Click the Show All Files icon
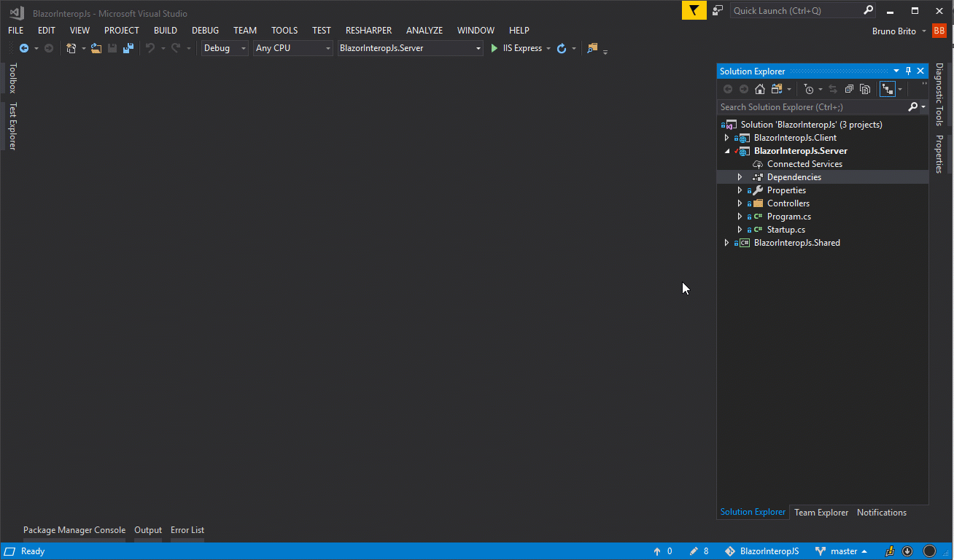Viewport: 954px width, 560px height. [x=865, y=89]
